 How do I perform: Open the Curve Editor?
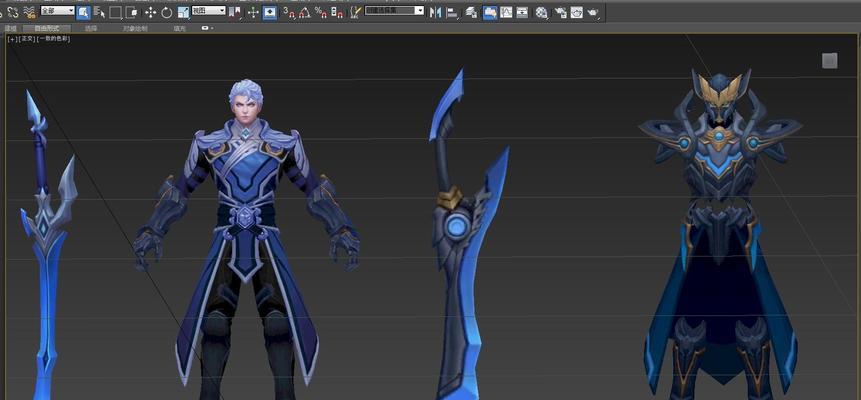pos(506,12)
